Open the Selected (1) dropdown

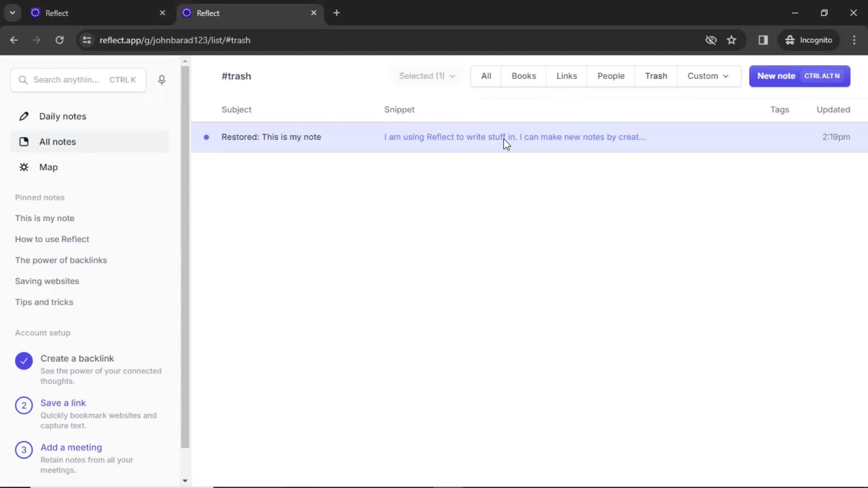tap(427, 76)
